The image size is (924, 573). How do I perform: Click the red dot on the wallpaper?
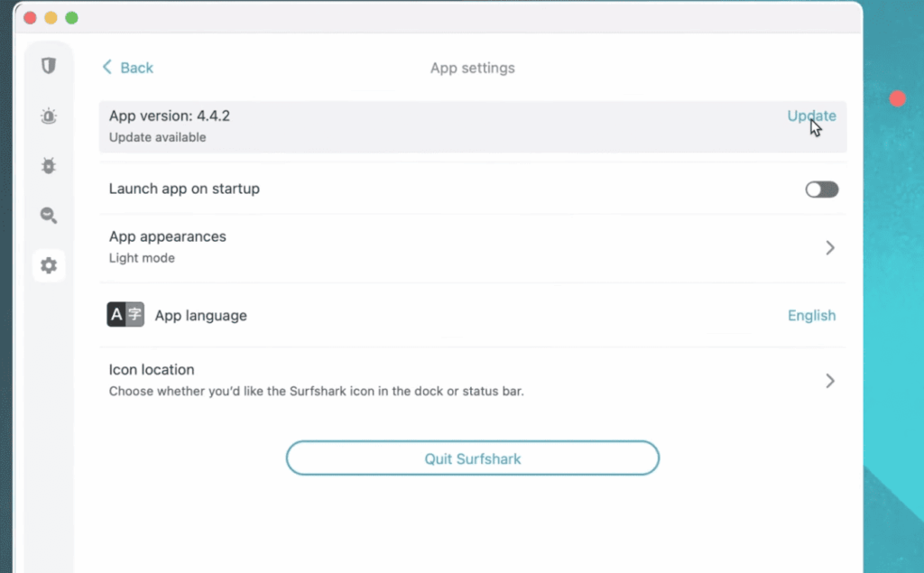[x=898, y=99]
